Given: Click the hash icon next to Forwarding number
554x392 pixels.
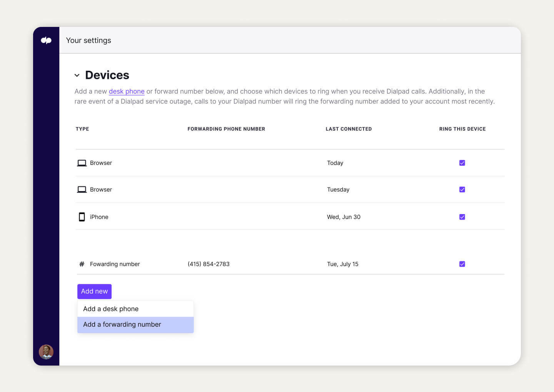Looking at the screenshot, I should pyautogui.click(x=82, y=264).
